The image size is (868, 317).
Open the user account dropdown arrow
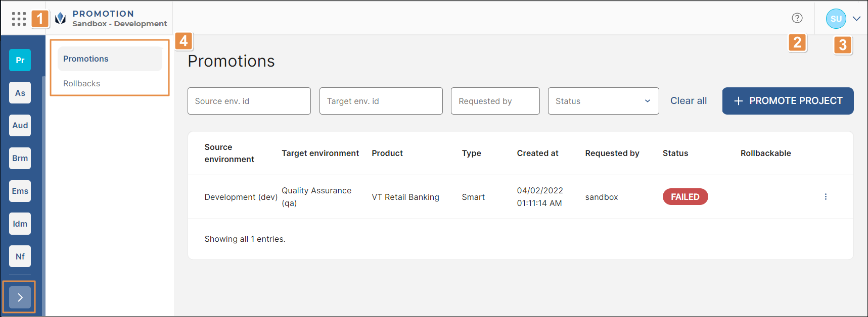(856, 19)
